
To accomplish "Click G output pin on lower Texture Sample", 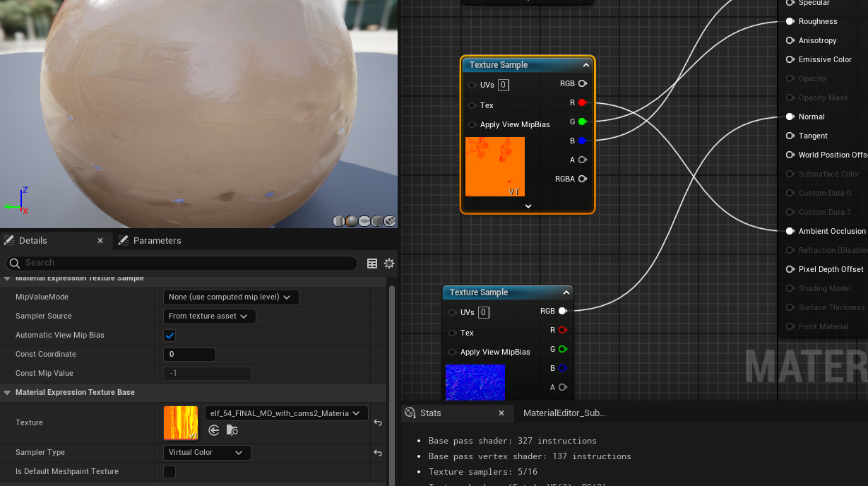I will pos(563,349).
